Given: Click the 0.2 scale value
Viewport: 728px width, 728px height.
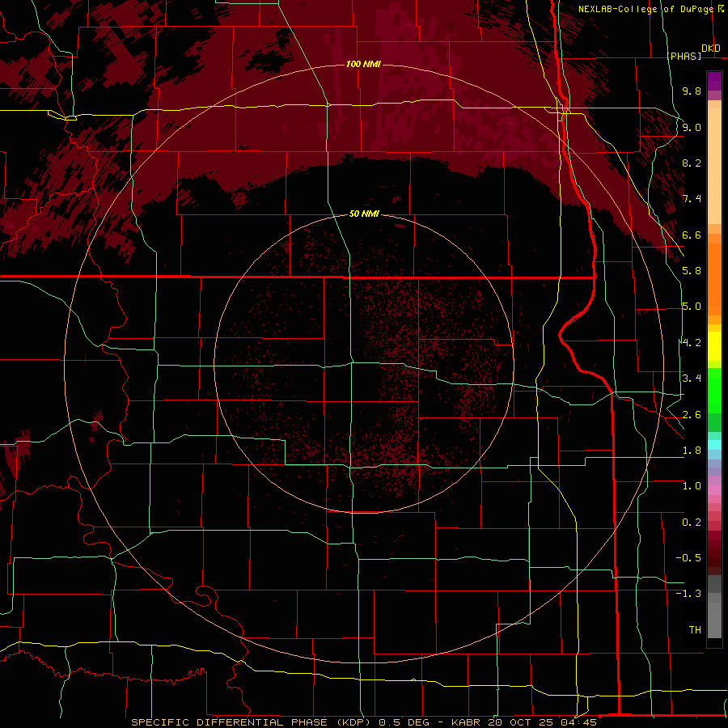Looking at the screenshot, I should (x=692, y=523).
